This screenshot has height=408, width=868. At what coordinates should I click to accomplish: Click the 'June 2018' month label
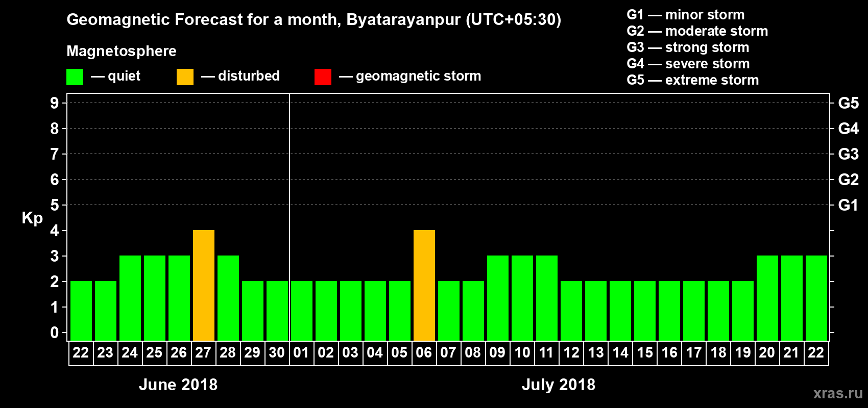point(178,385)
